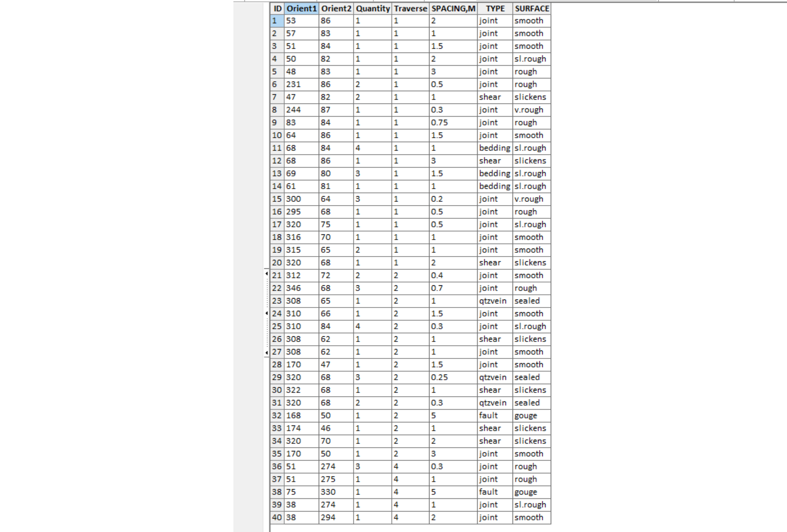The image size is (787, 532).
Task: Click Orient1 cell 57 in row 2
Action: [301, 33]
